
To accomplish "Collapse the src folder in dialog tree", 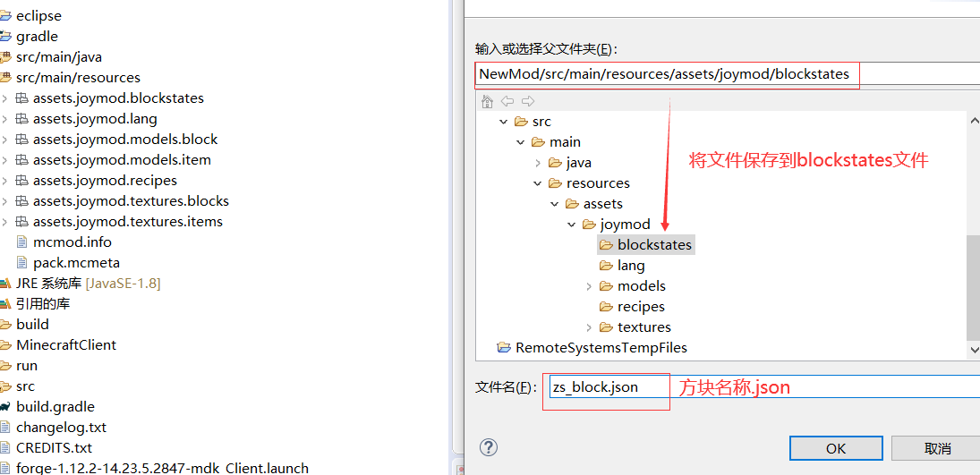I will (504, 122).
